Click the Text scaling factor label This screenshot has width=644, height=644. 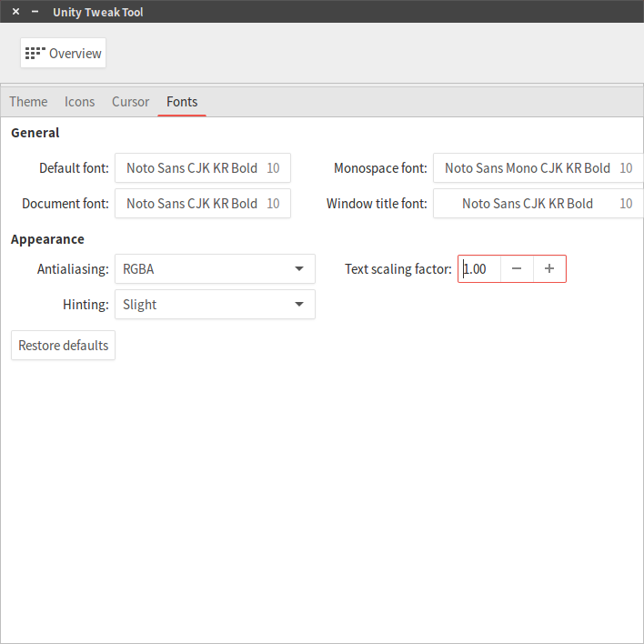(x=398, y=269)
